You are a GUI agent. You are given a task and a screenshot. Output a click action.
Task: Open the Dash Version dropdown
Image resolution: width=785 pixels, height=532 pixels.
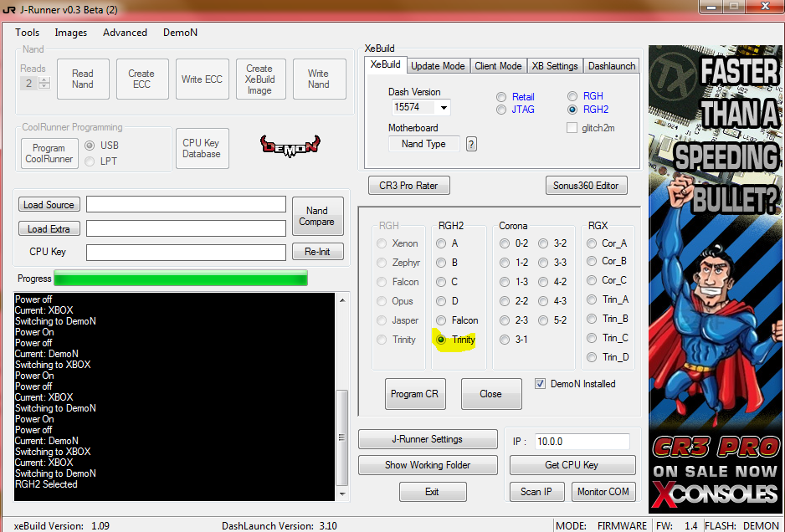(x=444, y=107)
